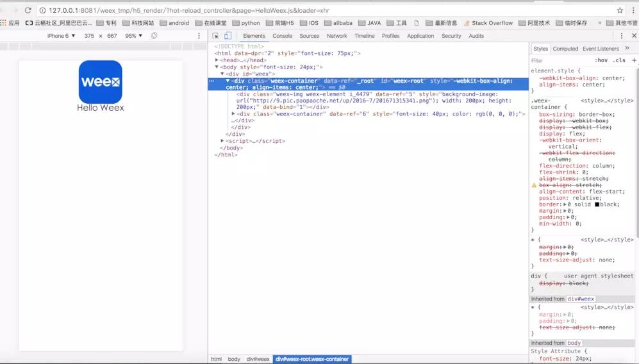Open the Stack Overflow bookmark
This screenshot has width=639, height=364.
(x=488, y=23)
